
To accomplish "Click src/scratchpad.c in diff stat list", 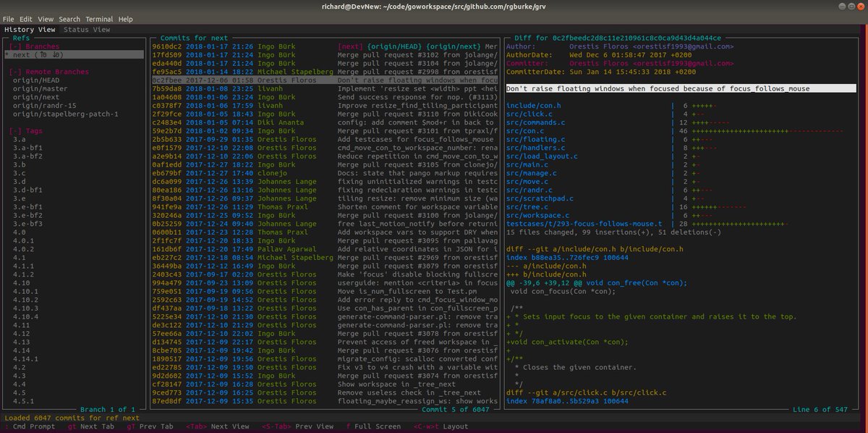I will (540, 198).
